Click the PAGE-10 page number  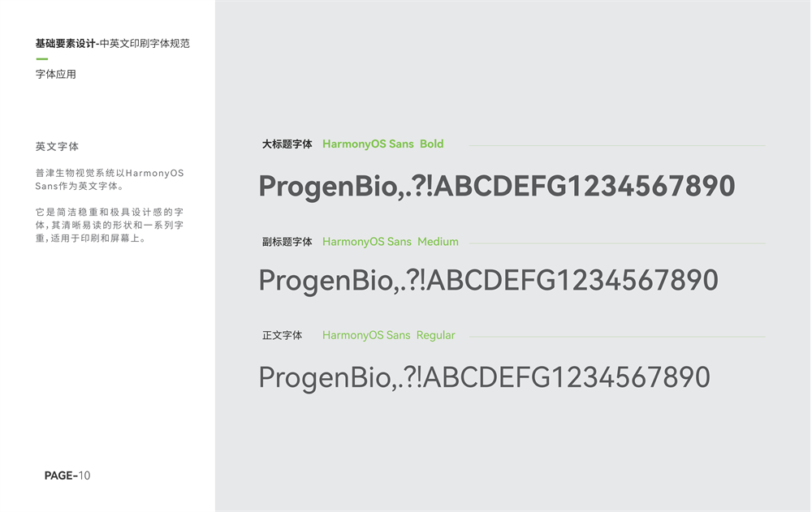[x=67, y=475]
